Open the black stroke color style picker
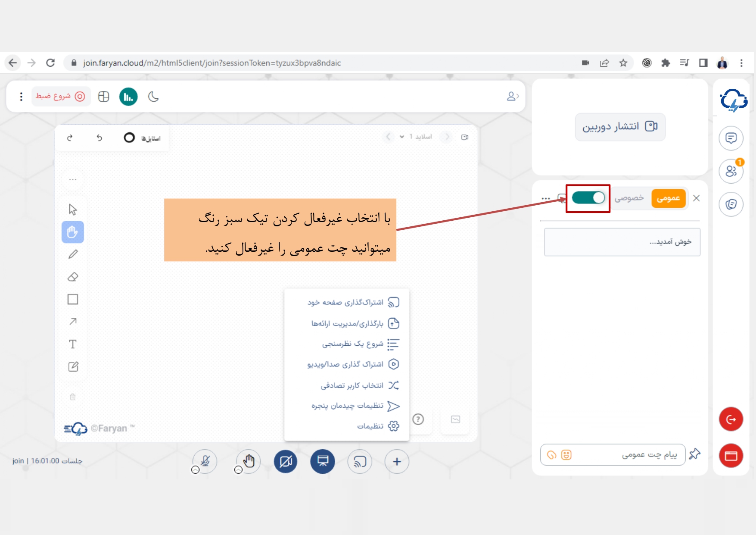The height and width of the screenshot is (535, 756). (129, 138)
